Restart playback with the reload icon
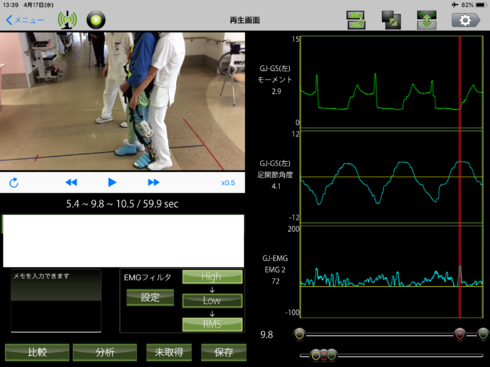This screenshot has width=490, height=367. [x=14, y=183]
